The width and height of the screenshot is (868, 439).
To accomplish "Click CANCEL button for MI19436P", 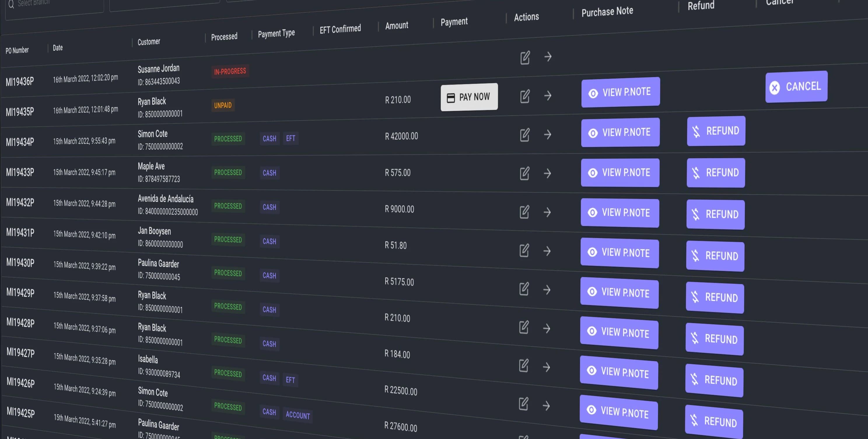I will (x=796, y=86).
